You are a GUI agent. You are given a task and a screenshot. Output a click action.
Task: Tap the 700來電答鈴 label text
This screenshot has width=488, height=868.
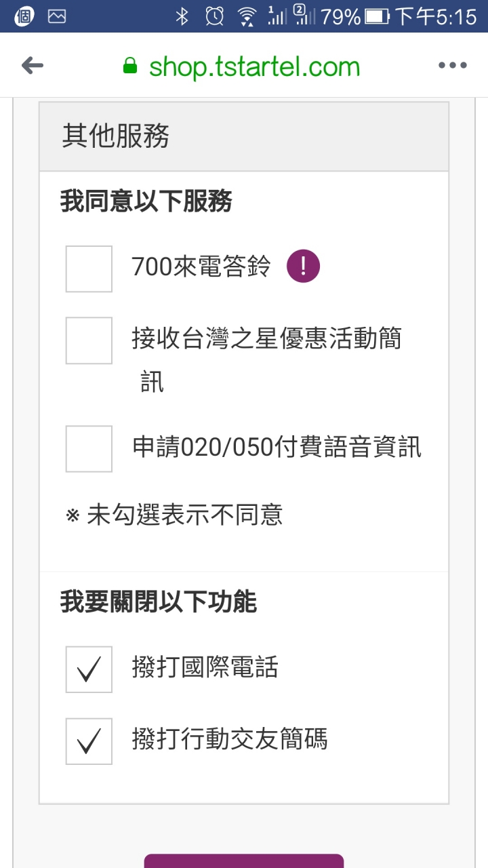click(x=201, y=267)
